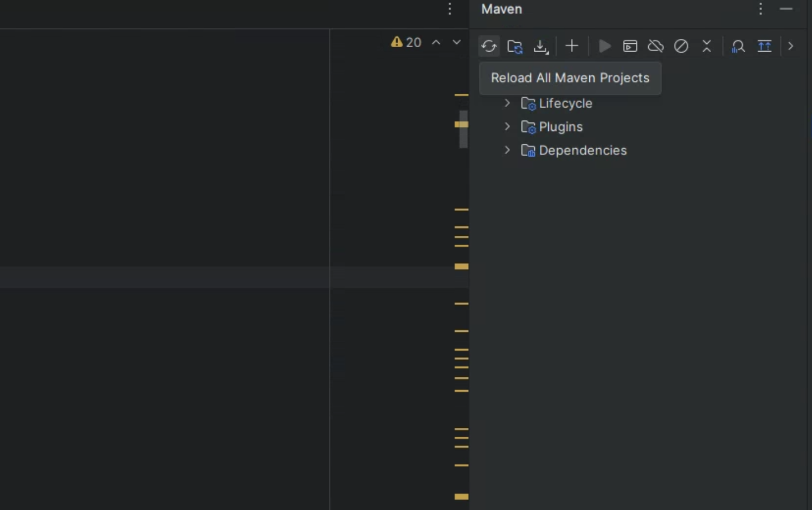
Task: Run Maven build play icon
Action: [605, 46]
